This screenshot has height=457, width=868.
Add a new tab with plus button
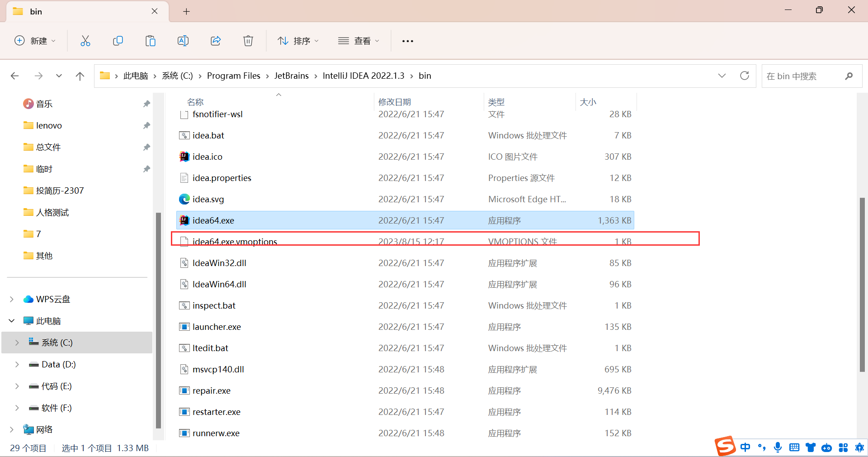point(186,11)
